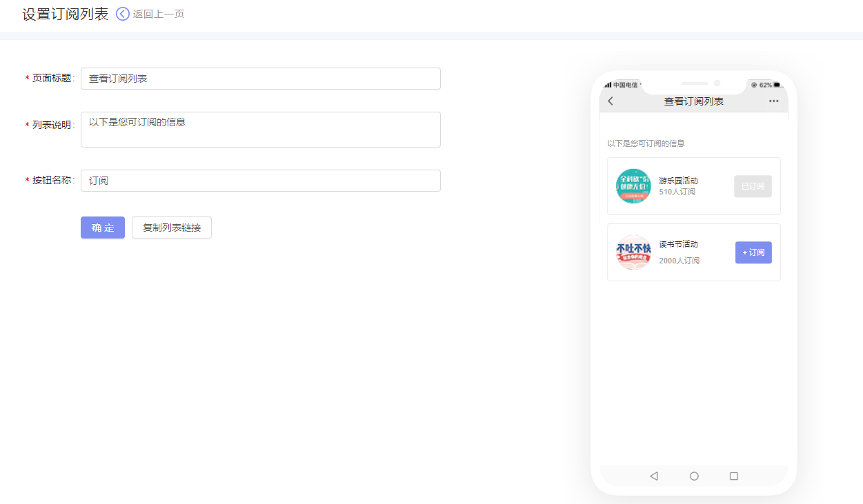Tap the Android recent-apps square icon
Viewport: 863px width, 504px height.
tap(734, 476)
